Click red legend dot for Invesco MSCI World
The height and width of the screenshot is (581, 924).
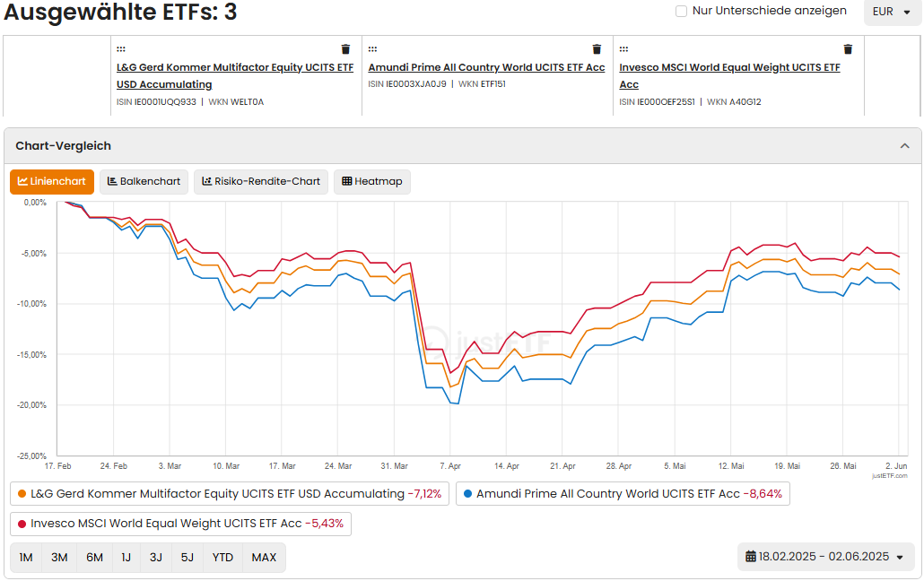pyautogui.click(x=22, y=524)
